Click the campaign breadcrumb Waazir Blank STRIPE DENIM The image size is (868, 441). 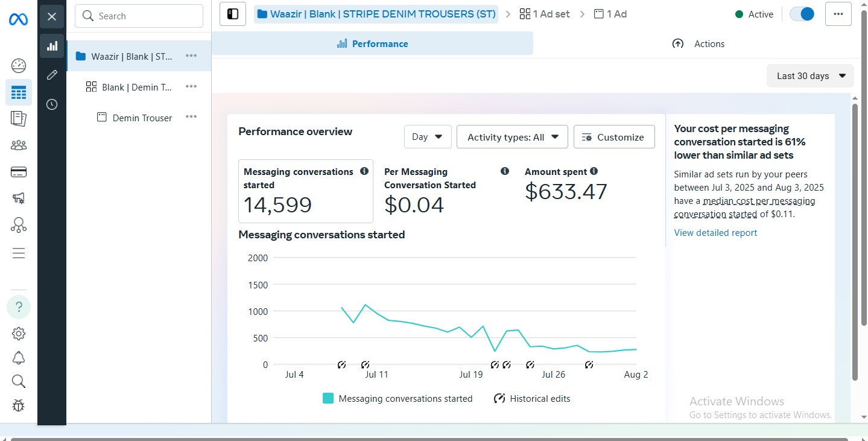point(376,14)
